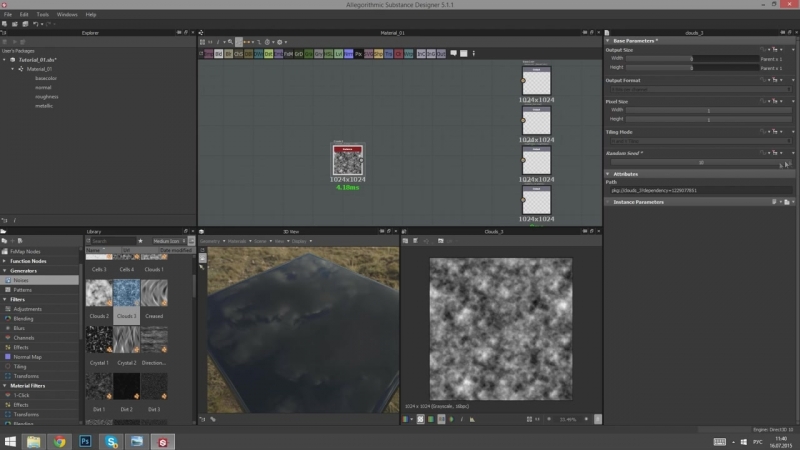
Task: Add a Distance (Dst) node
Action: click(x=268, y=54)
